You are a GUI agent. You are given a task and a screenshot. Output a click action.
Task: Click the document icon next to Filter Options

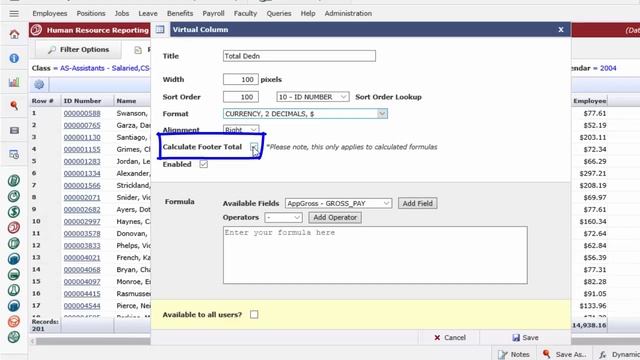coord(138,50)
